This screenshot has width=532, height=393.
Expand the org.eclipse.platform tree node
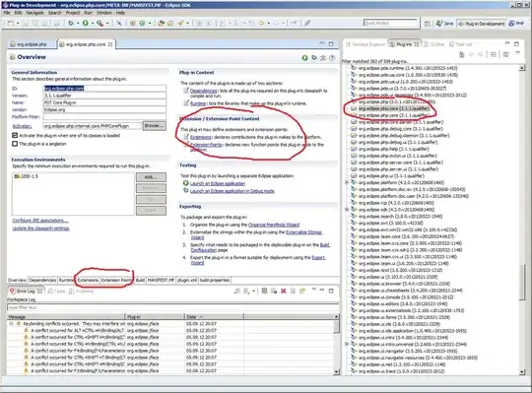pyautogui.click(x=347, y=182)
